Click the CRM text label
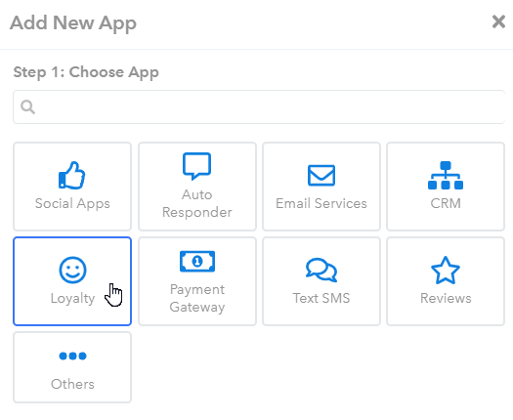This screenshot has width=513, height=420. [x=446, y=203]
